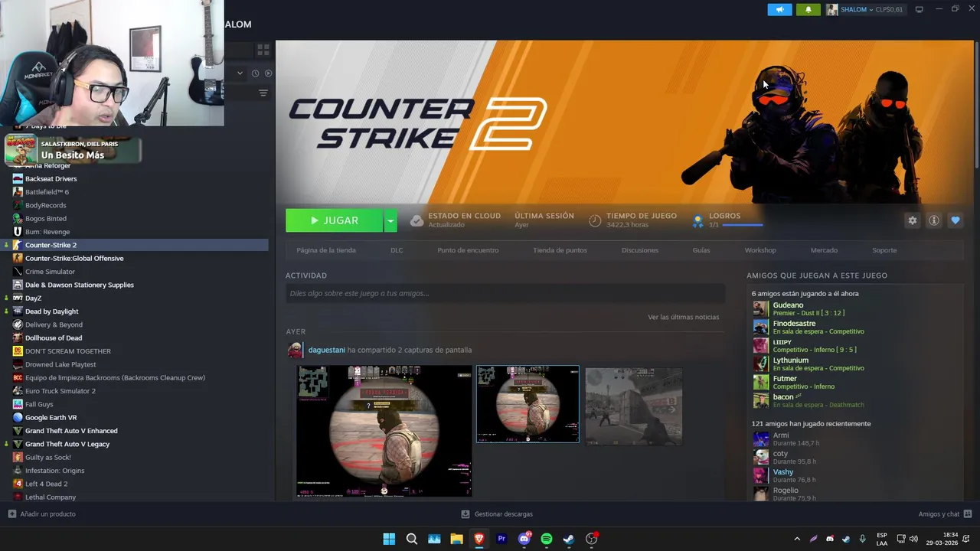This screenshot has width=980, height=551.
Task: Open OBS Studio taskbar icon
Action: click(591, 539)
